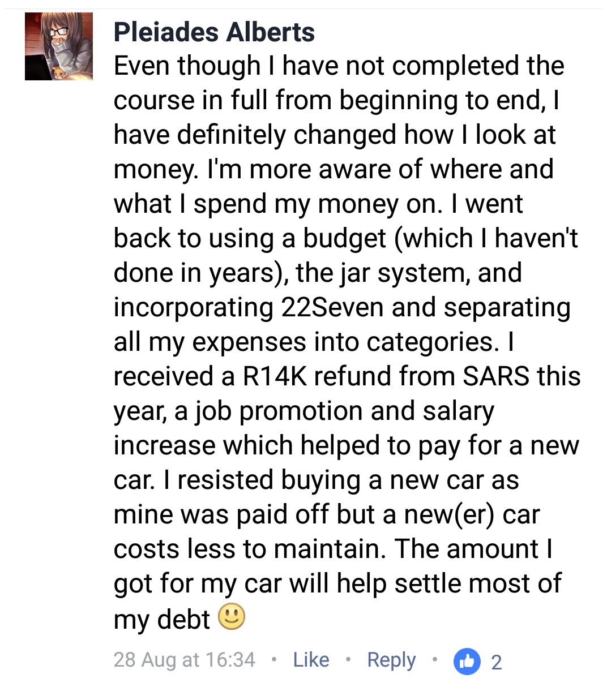
Task: Reply to Pleiades Alberts' comment
Action: (x=391, y=660)
